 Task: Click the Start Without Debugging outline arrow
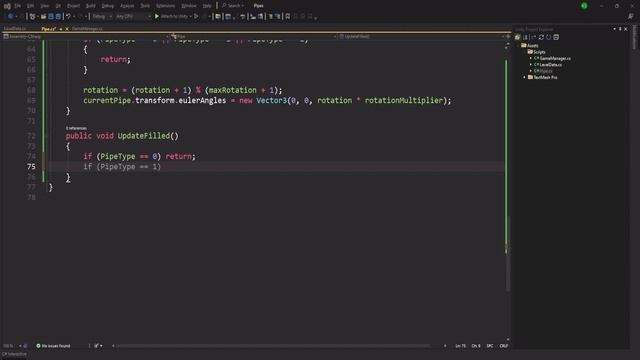pos(196,16)
